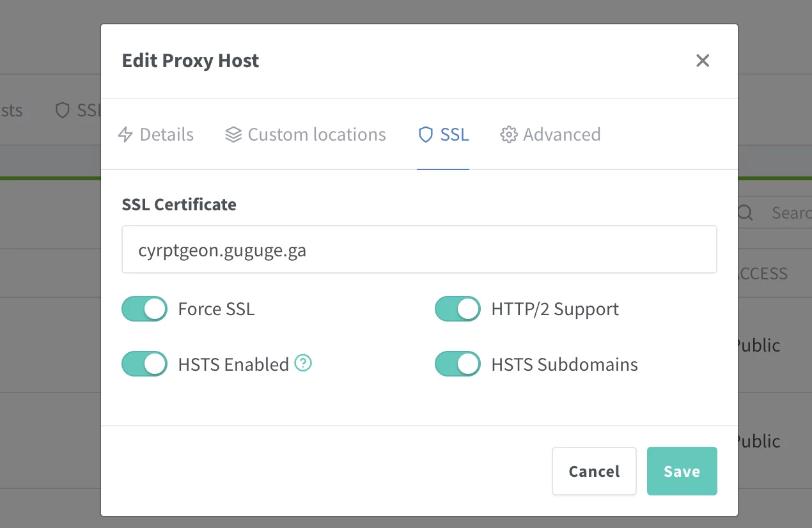Viewport: 812px width, 528px height.
Task: Click the lightning bolt Details icon
Action: coord(126,135)
